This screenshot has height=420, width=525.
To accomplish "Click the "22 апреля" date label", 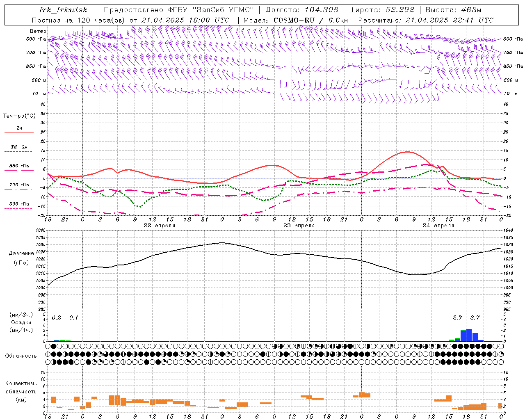I will click(159, 226).
